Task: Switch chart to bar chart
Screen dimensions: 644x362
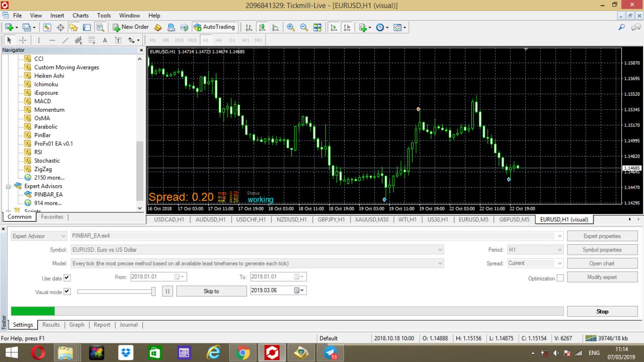Action: 249,27
